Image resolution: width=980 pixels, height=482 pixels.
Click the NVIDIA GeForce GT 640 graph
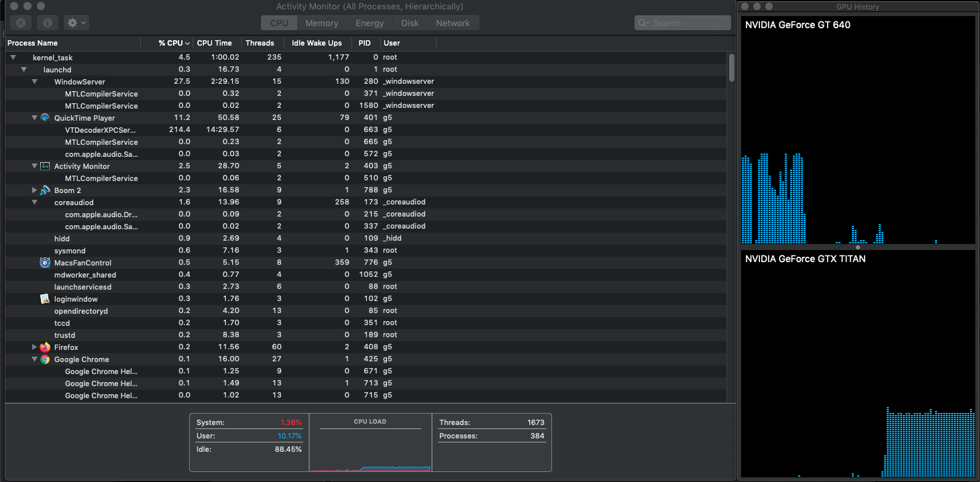click(x=857, y=130)
